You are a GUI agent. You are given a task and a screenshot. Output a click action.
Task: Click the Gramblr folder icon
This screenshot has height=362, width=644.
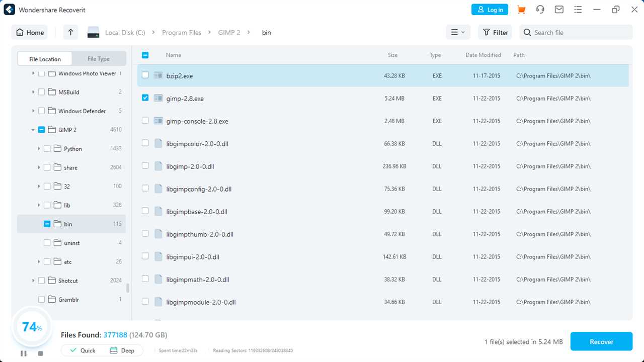click(x=51, y=299)
